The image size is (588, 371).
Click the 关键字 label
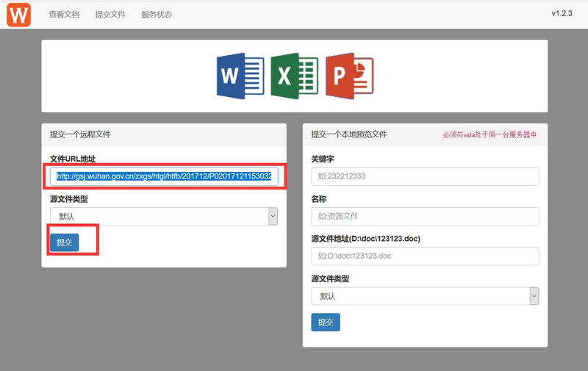click(x=323, y=159)
